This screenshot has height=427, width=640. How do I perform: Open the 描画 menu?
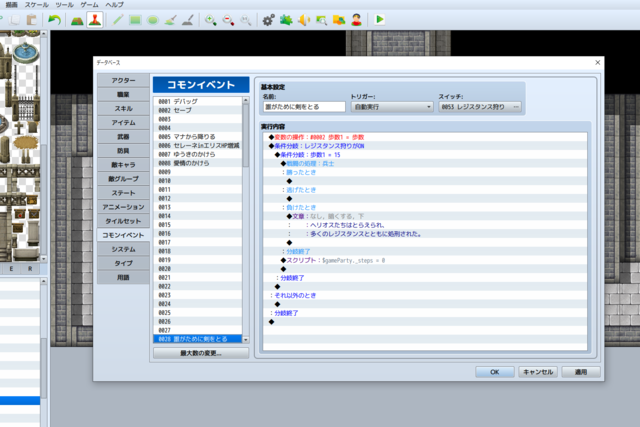point(11,4)
